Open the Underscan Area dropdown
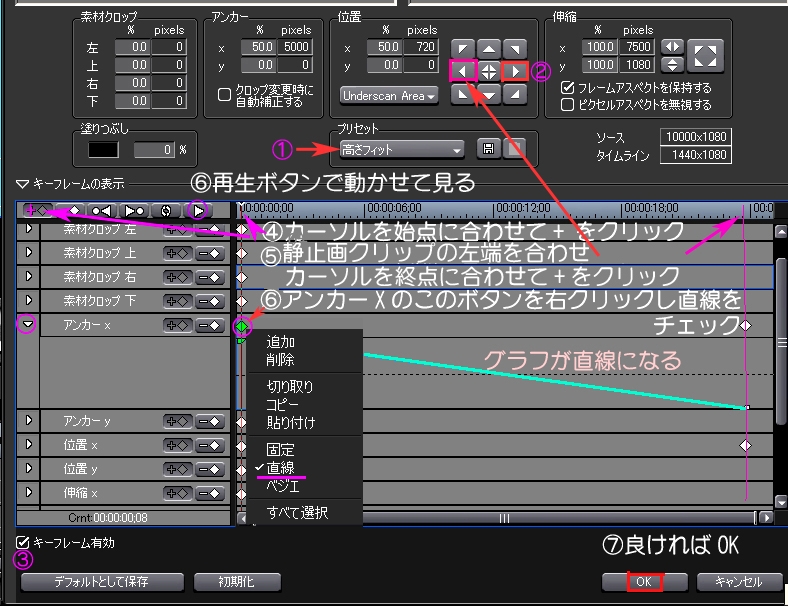The width and height of the screenshot is (788, 606). [x=389, y=96]
